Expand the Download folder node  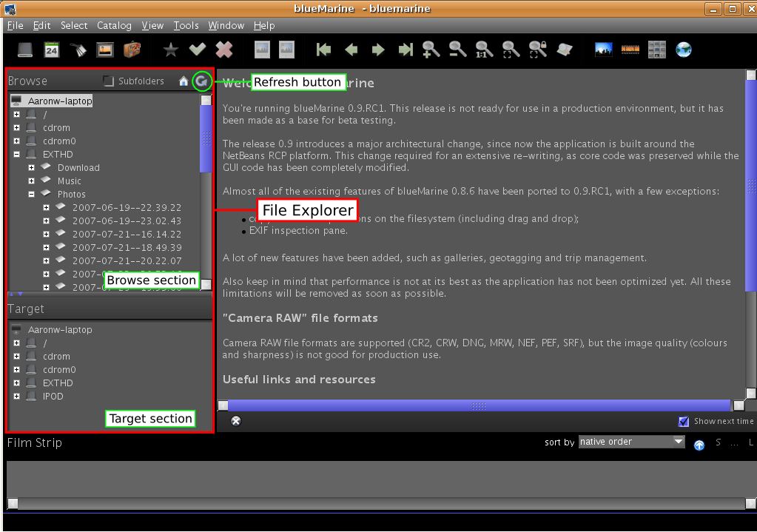point(31,167)
